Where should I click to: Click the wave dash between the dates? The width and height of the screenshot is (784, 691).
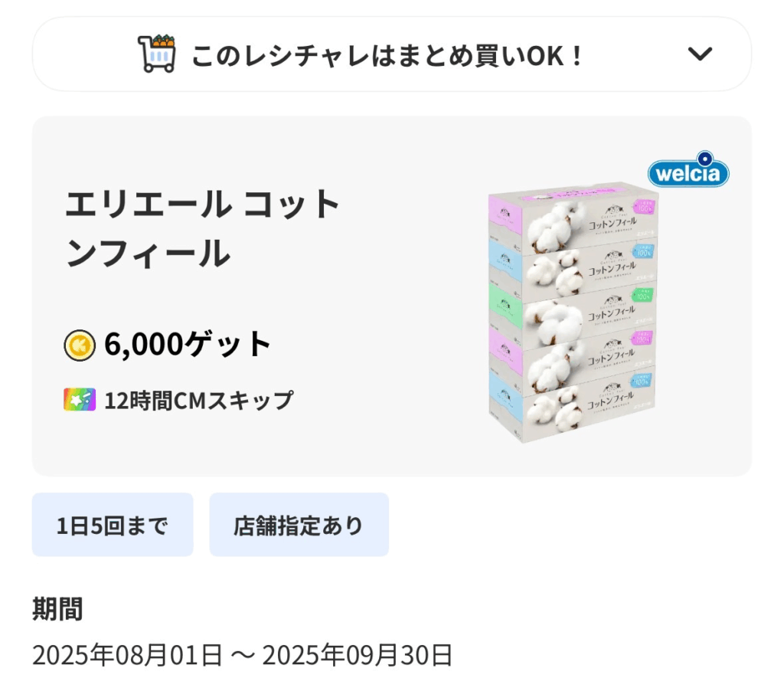[x=243, y=656]
